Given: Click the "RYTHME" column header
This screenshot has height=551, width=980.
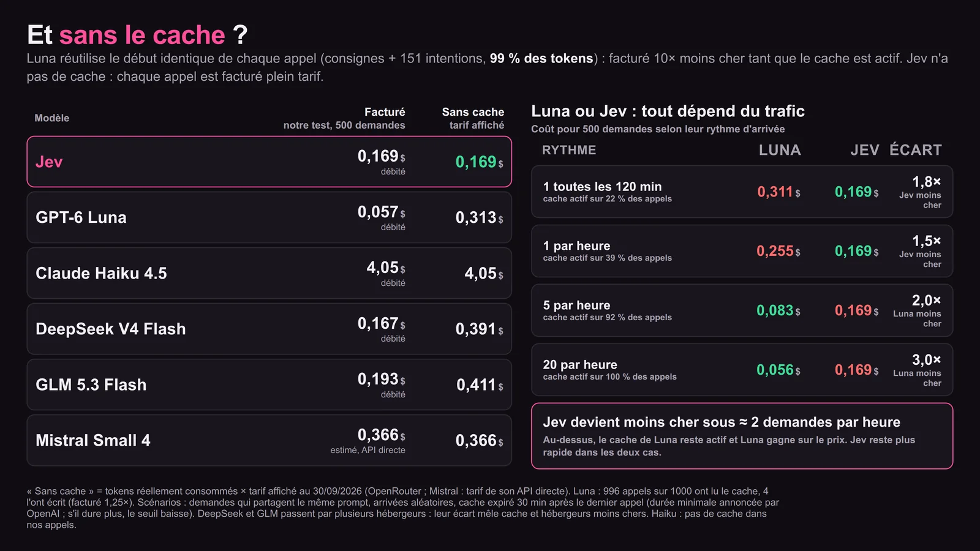Looking at the screenshot, I should (x=569, y=150).
